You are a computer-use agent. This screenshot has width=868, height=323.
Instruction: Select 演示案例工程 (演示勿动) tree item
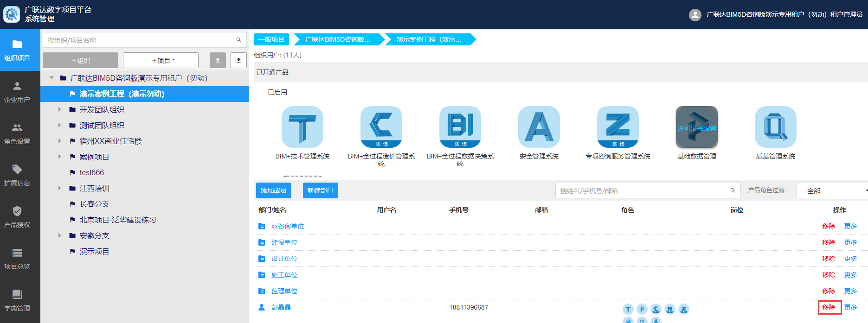pyautogui.click(x=145, y=94)
